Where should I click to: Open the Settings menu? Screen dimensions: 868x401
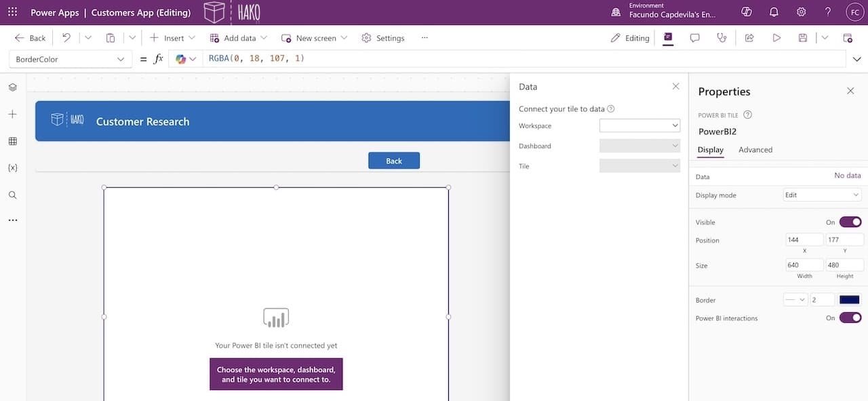tap(382, 37)
